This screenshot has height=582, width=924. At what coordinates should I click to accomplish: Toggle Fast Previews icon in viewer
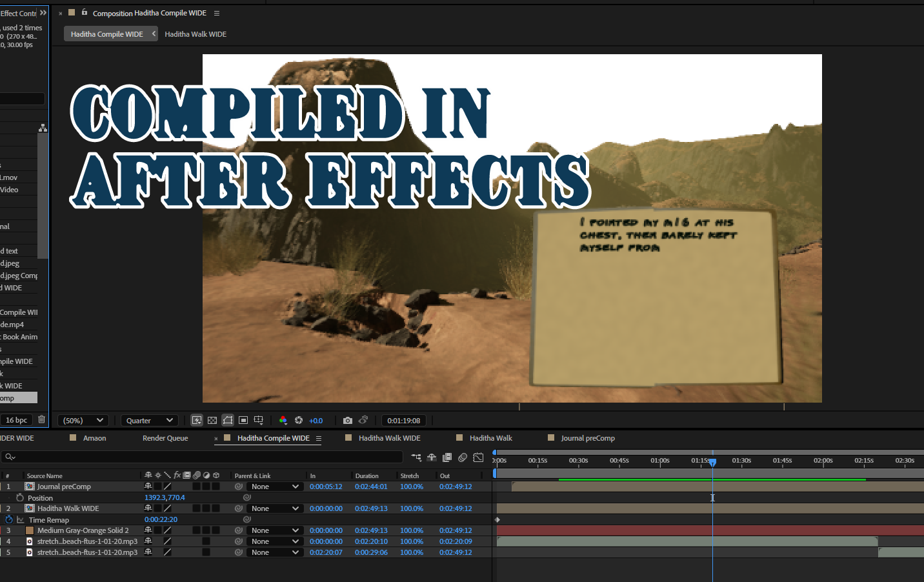coord(197,420)
